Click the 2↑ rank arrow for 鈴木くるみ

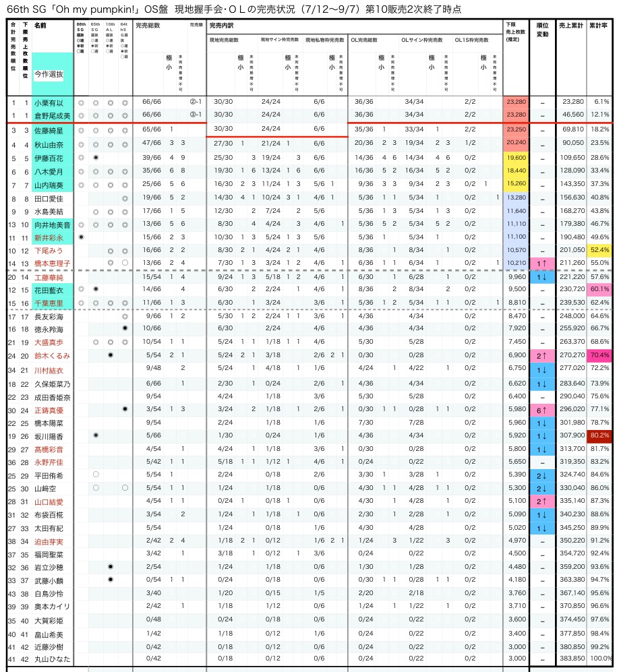click(541, 355)
